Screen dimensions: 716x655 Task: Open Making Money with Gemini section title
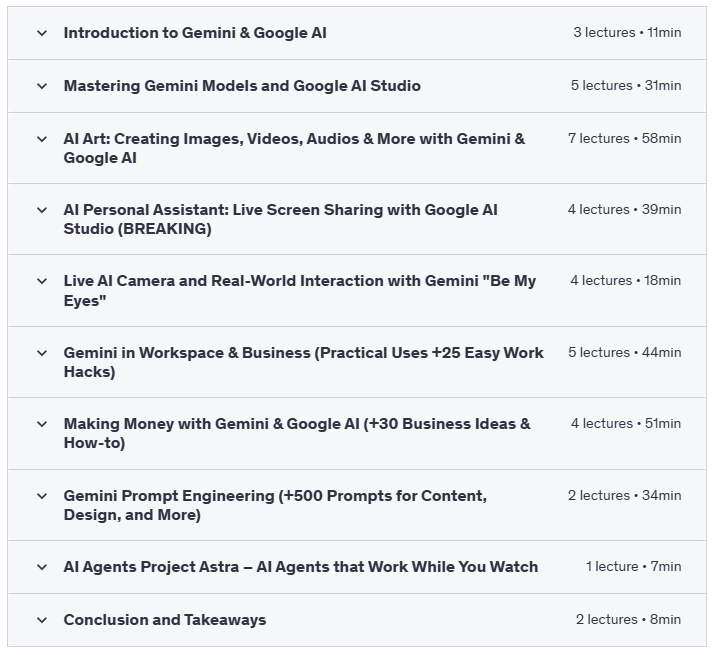297,434
